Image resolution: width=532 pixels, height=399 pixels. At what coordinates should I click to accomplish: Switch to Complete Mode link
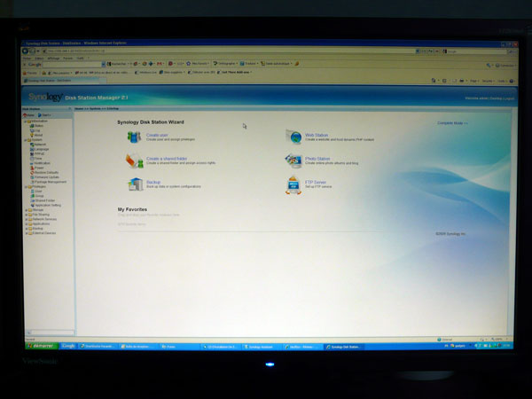point(452,123)
